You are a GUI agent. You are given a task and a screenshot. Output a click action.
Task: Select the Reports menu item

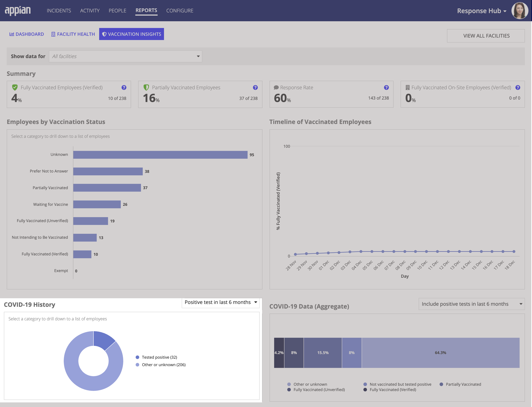click(146, 10)
